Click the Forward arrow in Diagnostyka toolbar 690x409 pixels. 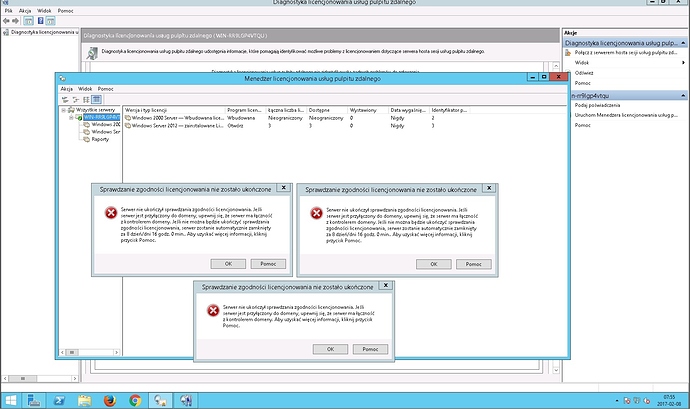(15, 21)
